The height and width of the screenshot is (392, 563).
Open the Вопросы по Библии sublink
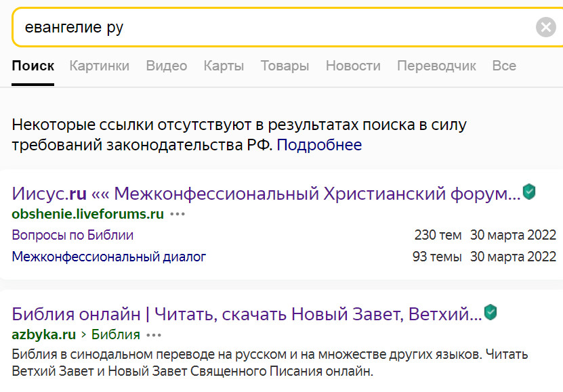point(72,236)
